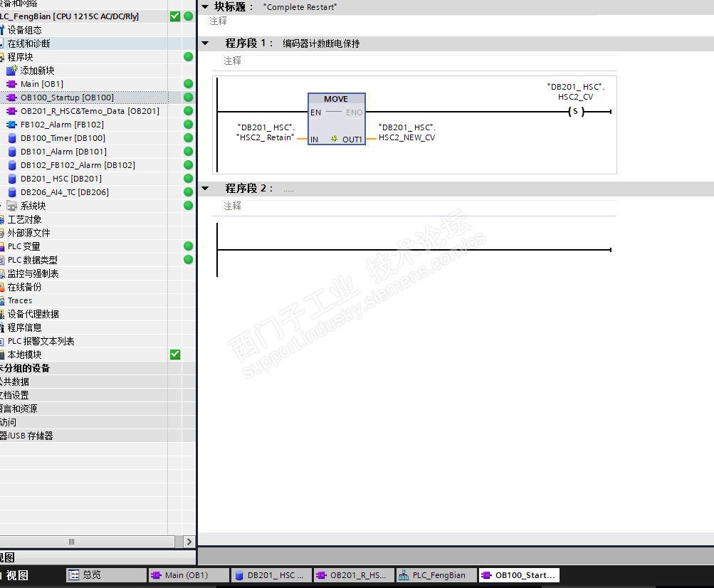Click DB206_AI4_TC data block icon
714x588 pixels.
pyautogui.click(x=12, y=192)
